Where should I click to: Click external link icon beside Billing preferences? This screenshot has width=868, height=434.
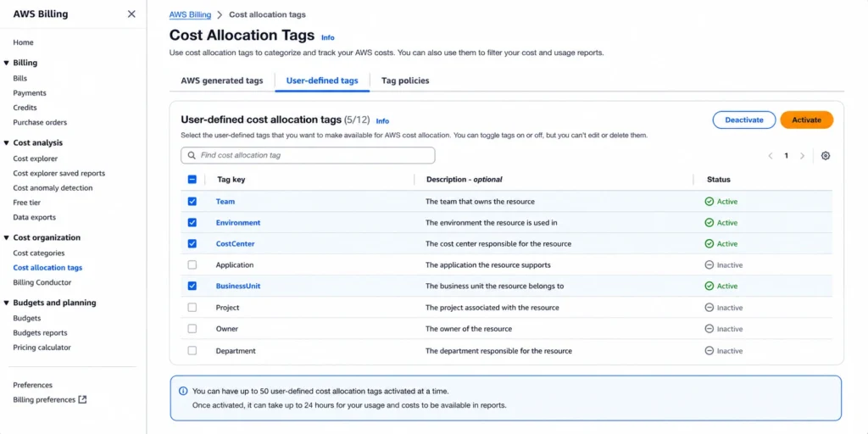pos(82,399)
